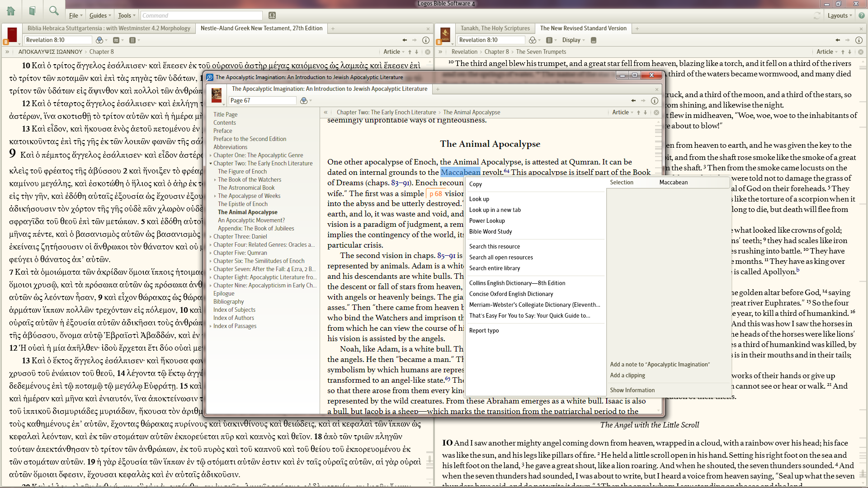Open the Tools menu
The height and width of the screenshot is (488, 868).
[x=127, y=15]
